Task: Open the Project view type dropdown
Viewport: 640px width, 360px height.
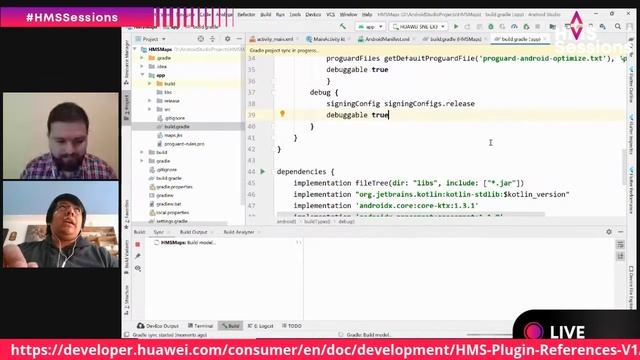Action: 151,39
